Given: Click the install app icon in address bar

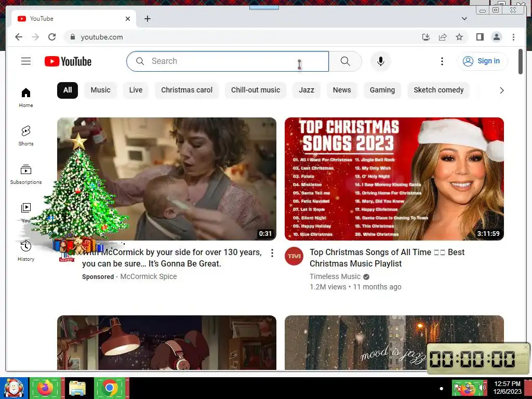Looking at the screenshot, I should coord(426,37).
